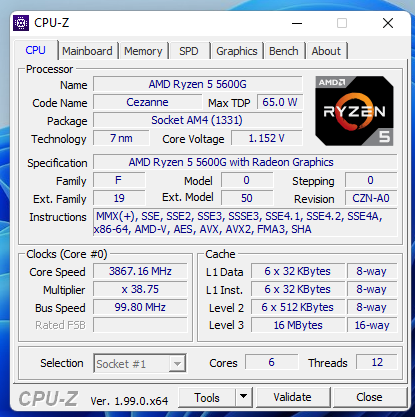Click the processor Name field
Image resolution: width=415 pixels, height=417 pixels.
198,84
